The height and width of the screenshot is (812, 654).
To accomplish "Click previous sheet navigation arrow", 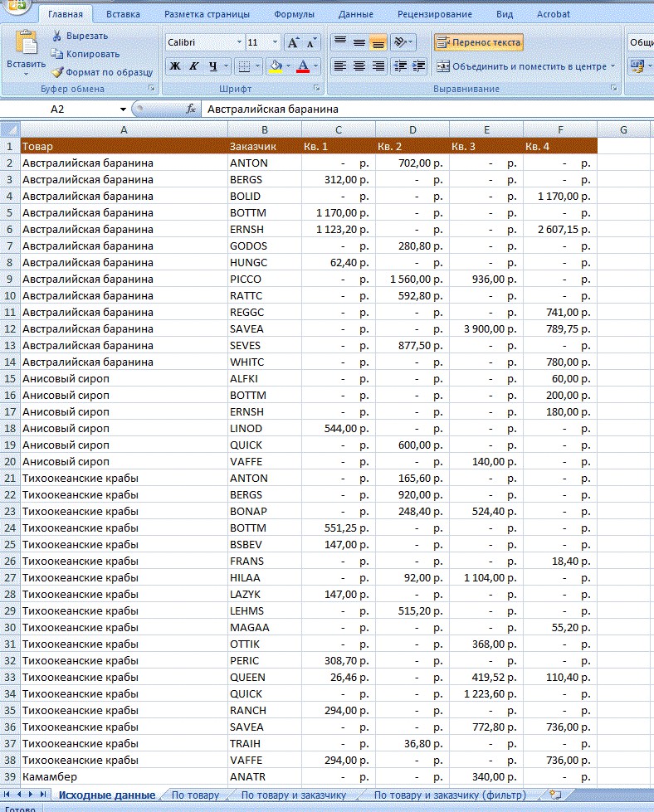I will click(x=19, y=795).
